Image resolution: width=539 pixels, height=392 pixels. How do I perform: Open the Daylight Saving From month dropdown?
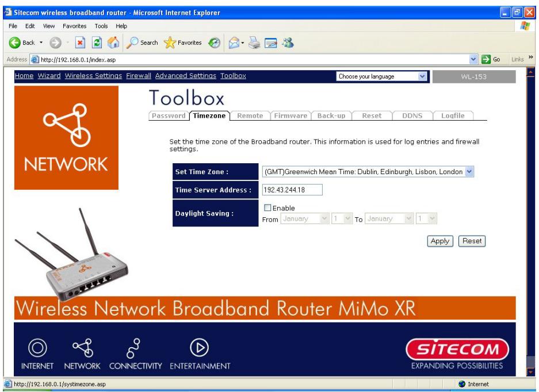coord(324,218)
